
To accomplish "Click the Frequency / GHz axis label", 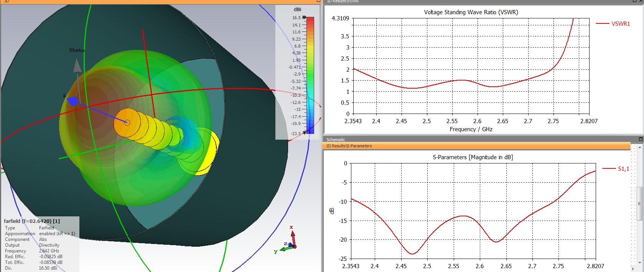I will [471, 129].
